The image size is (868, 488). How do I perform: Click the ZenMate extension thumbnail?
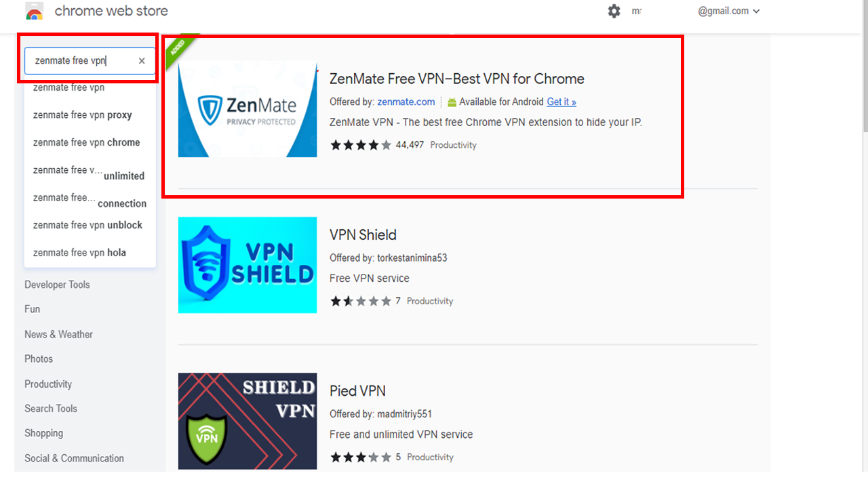coord(248,109)
